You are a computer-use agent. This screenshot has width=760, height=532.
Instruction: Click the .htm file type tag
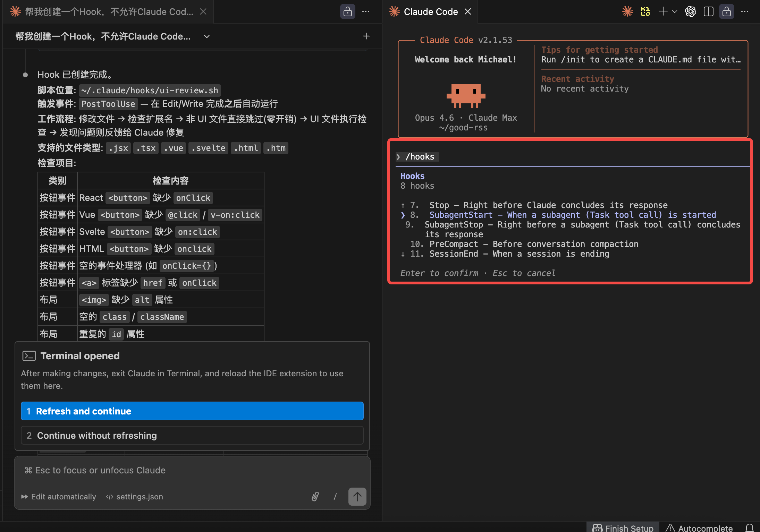(x=276, y=148)
